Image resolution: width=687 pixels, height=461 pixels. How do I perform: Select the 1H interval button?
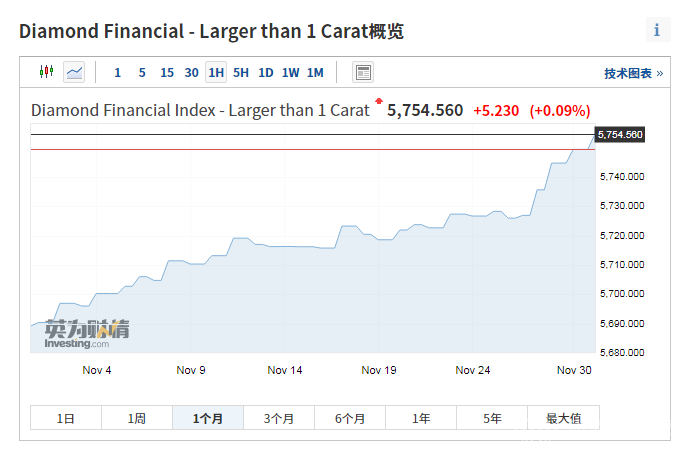click(216, 72)
